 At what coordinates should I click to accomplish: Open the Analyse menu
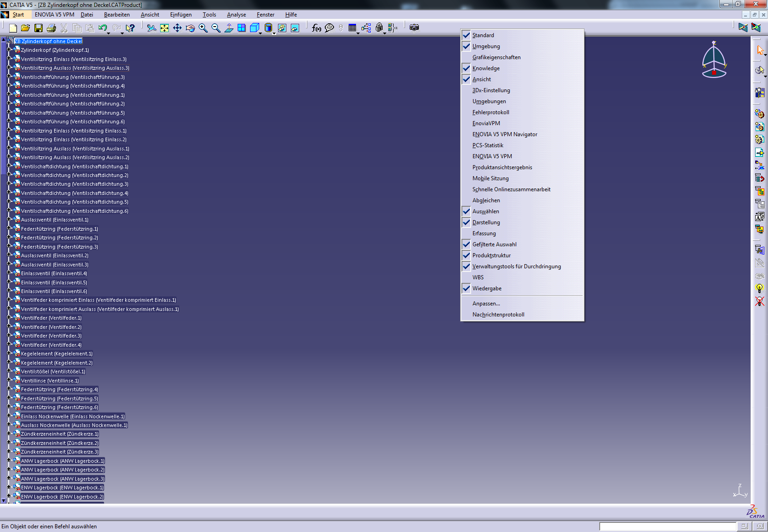pos(236,15)
